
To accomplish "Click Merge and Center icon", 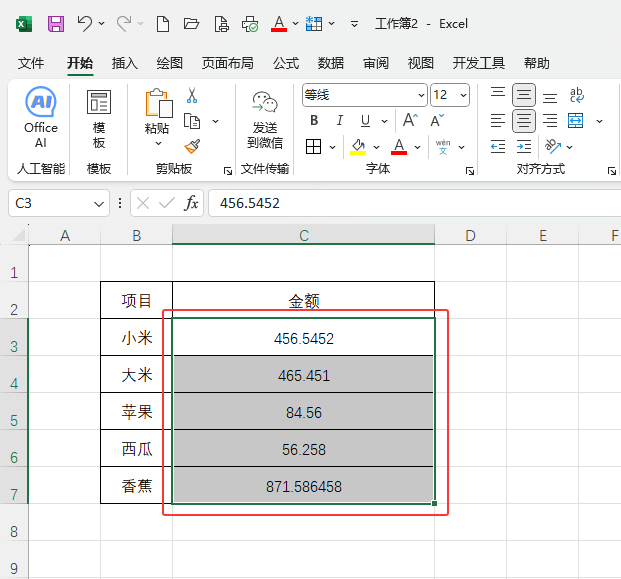I will (575, 121).
